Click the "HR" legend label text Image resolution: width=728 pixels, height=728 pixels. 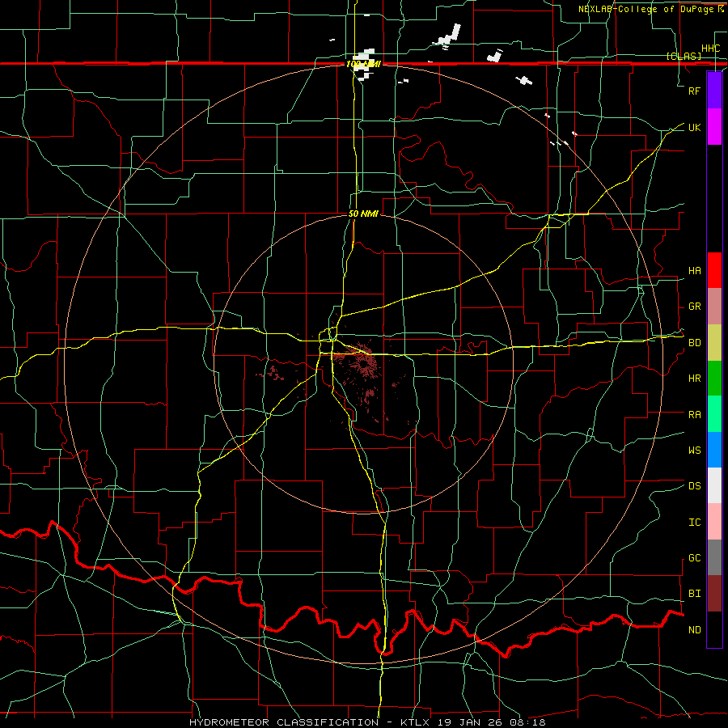[x=694, y=379]
